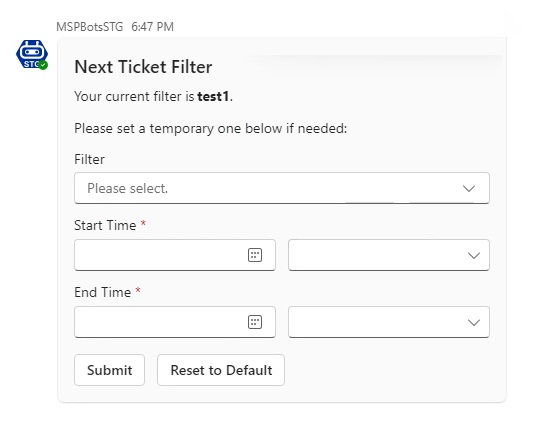Click the 6:47 PM message timestamp

(x=152, y=27)
